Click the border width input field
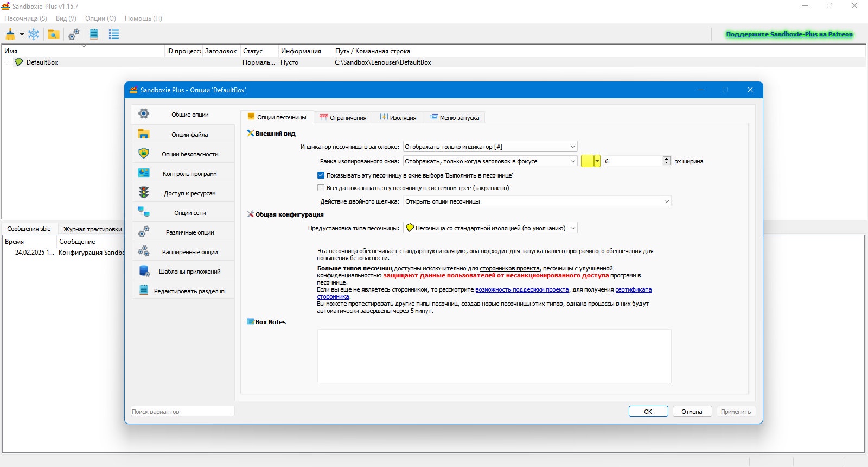Screen dimensions: 868x467 tap(633, 161)
